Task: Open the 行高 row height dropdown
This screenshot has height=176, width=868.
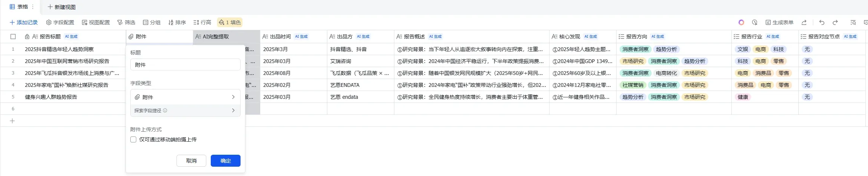Action: tap(202, 22)
